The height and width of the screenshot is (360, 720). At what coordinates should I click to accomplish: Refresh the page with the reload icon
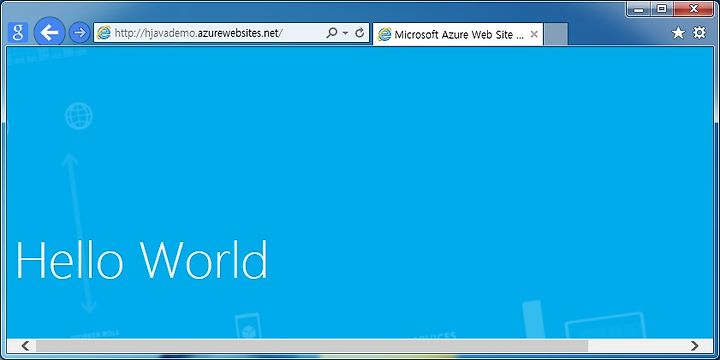pyautogui.click(x=360, y=33)
